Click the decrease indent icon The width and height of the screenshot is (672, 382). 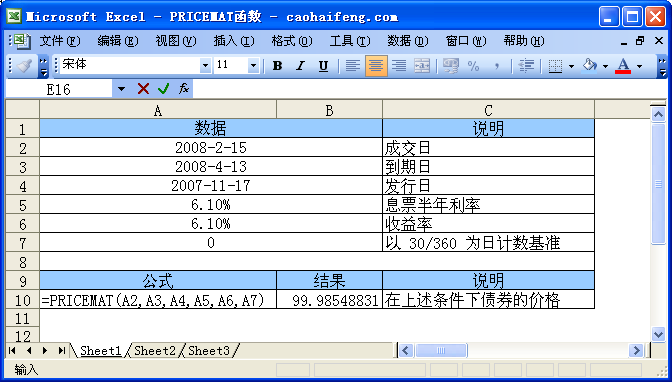(526, 66)
